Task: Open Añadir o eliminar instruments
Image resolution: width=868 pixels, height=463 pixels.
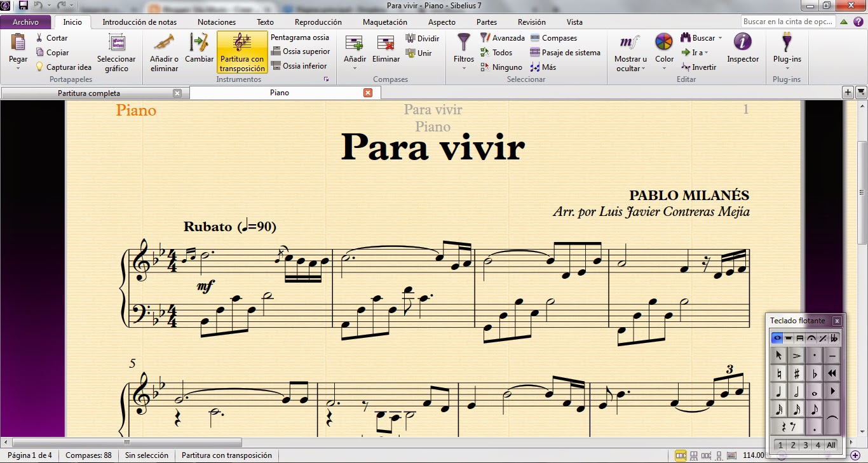Action: pos(164,53)
